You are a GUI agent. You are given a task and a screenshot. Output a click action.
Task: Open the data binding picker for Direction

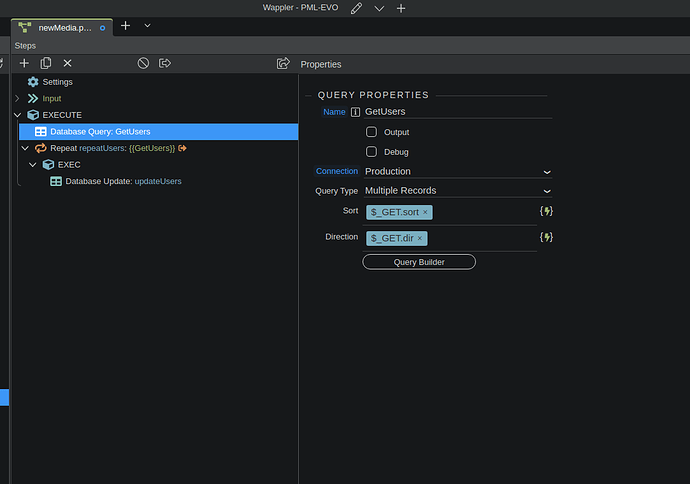click(x=546, y=238)
